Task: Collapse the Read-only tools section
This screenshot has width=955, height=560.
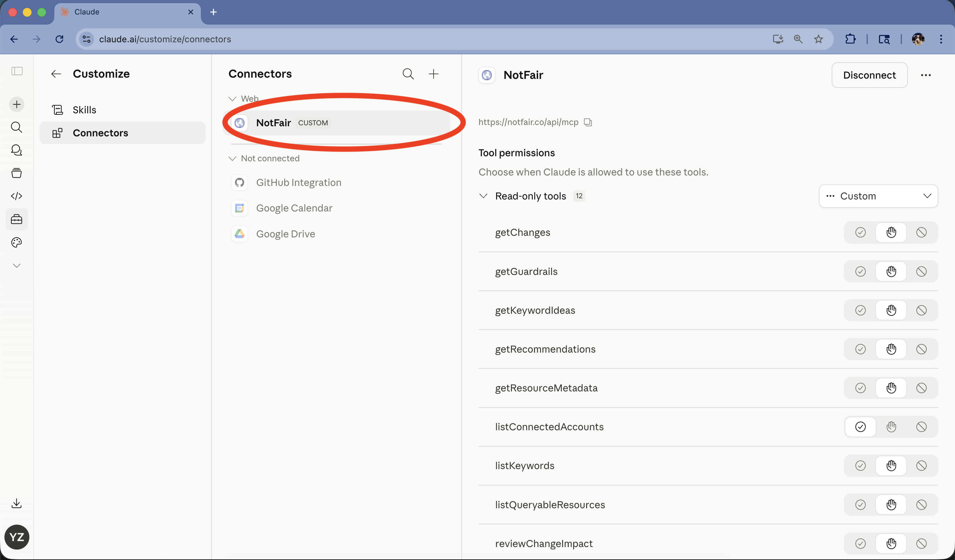Action: (x=483, y=196)
